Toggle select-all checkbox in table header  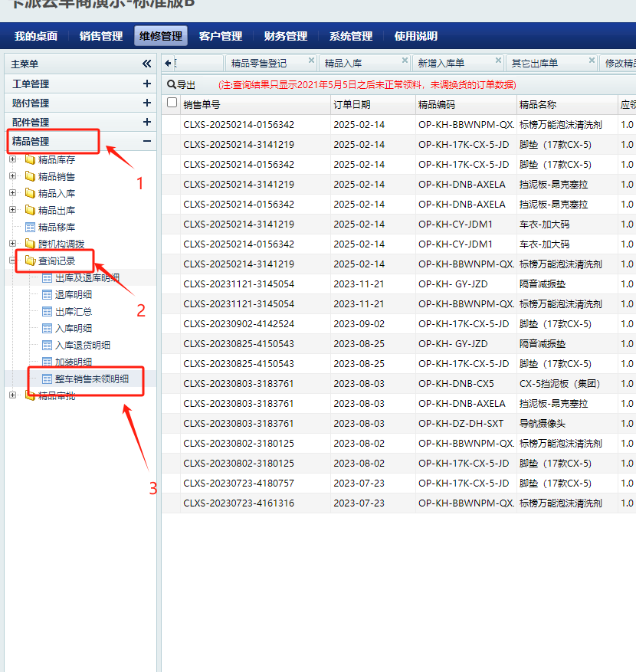pos(172,103)
